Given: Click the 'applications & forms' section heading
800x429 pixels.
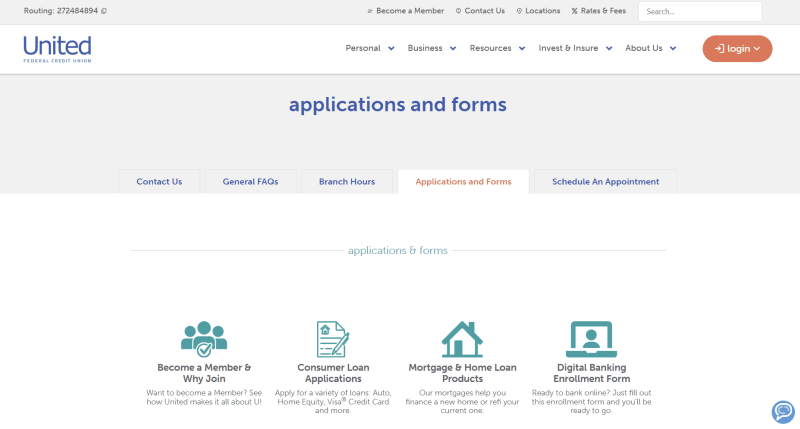Looking at the screenshot, I should [x=397, y=250].
